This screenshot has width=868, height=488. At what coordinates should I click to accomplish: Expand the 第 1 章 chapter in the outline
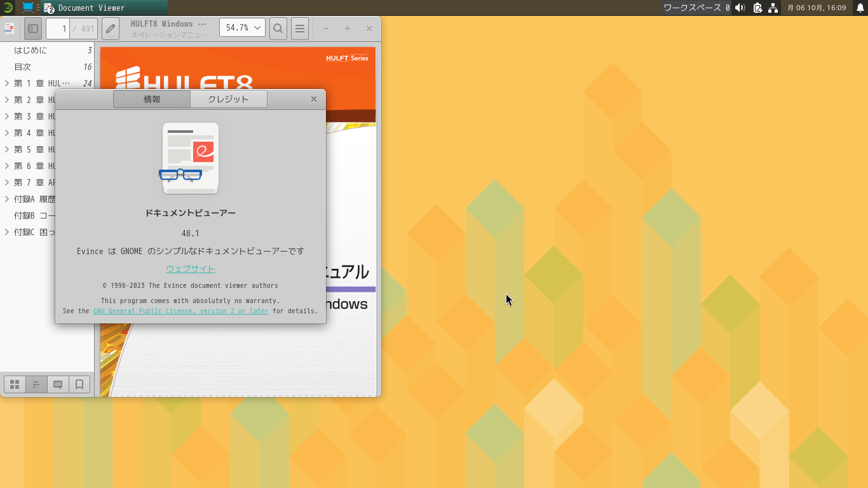(6, 83)
